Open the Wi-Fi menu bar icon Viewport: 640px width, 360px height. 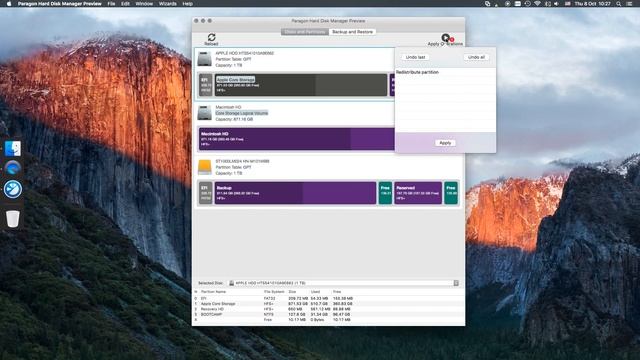pyautogui.click(x=538, y=4)
